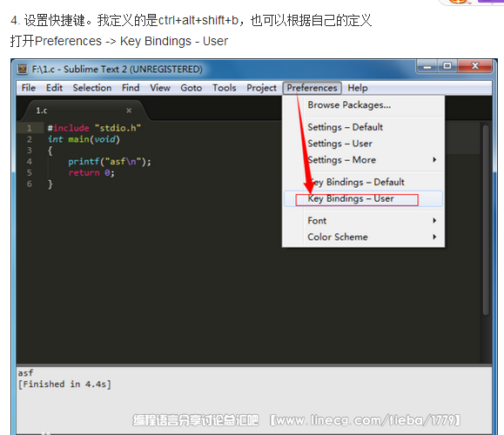Open the Edit menu
The width and height of the screenshot is (504, 435).
point(54,88)
